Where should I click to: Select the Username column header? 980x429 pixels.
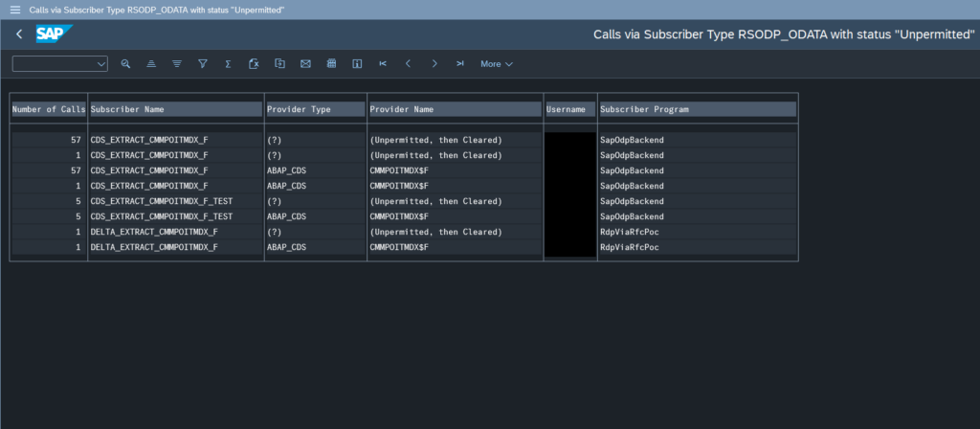coord(570,109)
